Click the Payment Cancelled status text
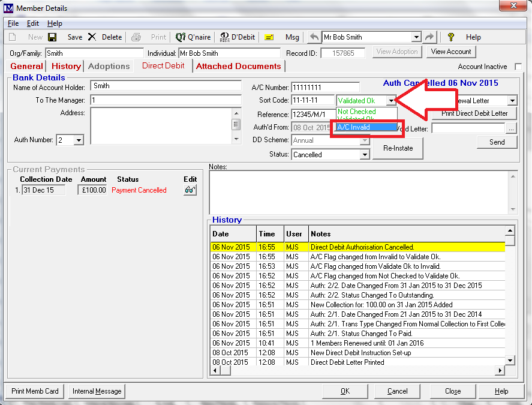Viewport: 532px width, 405px height. 139,190
